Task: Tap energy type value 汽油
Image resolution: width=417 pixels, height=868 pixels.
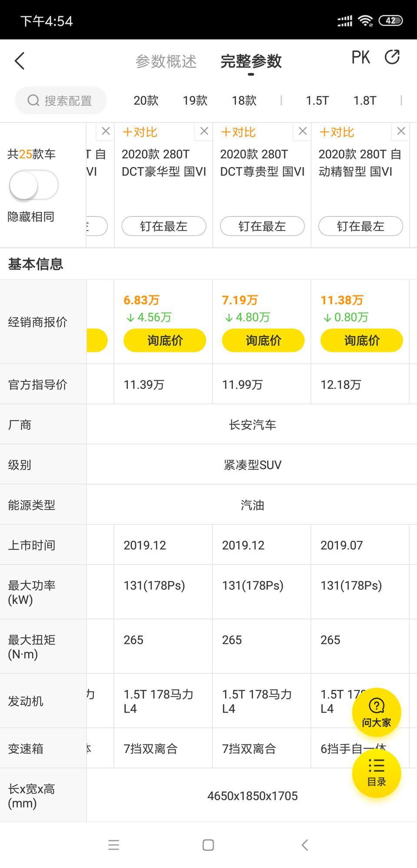Action: [252, 505]
